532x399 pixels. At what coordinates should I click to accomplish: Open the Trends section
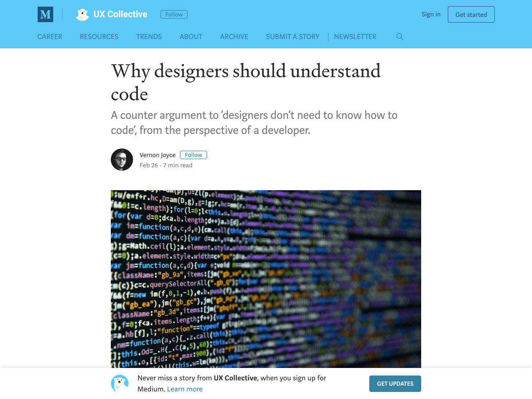[x=149, y=37]
